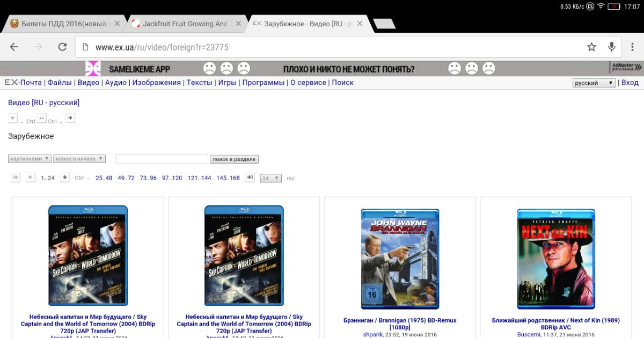Open a new browser tab

[384, 24]
